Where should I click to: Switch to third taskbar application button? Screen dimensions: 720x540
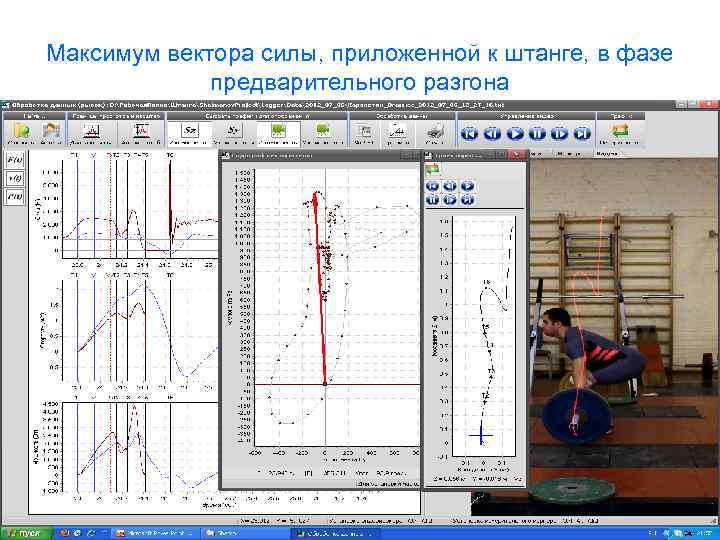coord(335,534)
